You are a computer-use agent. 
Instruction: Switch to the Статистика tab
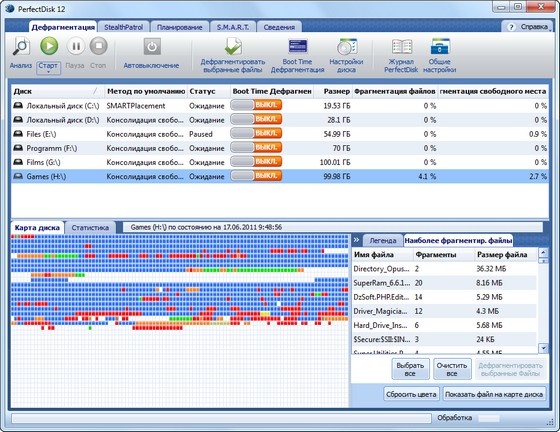pos(90,227)
